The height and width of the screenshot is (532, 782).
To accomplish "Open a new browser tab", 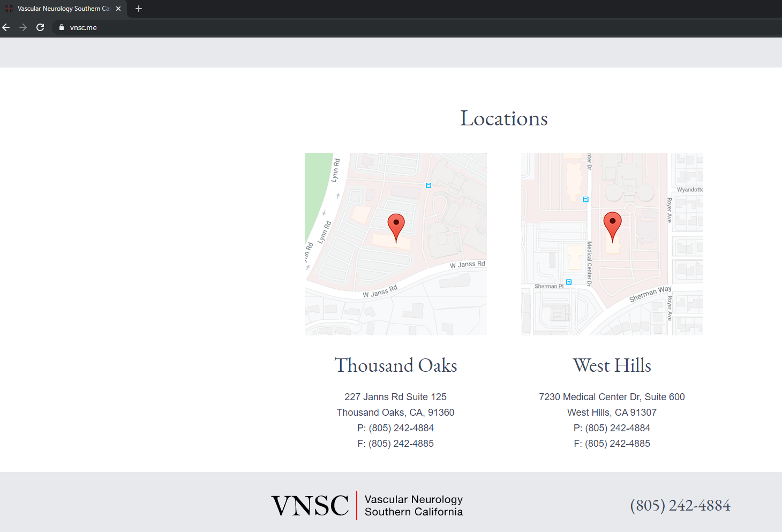I will point(139,9).
